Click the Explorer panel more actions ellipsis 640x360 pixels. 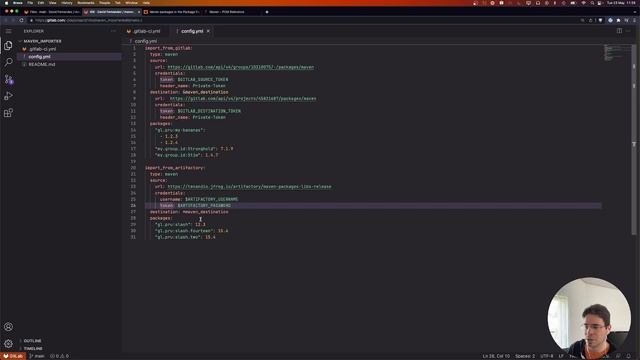(113, 31)
